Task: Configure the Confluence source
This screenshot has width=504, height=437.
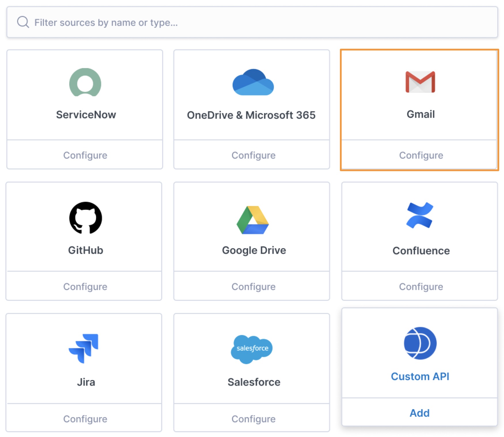Action: [421, 286]
